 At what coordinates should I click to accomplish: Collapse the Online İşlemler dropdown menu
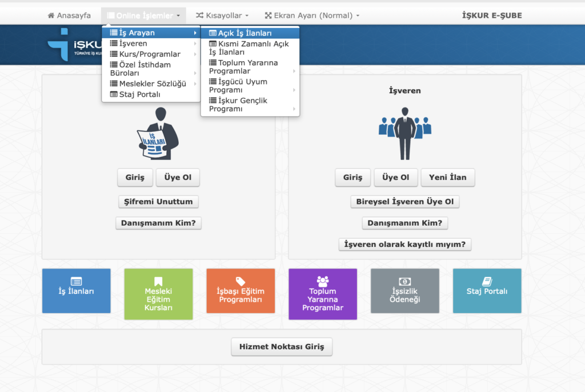[143, 15]
